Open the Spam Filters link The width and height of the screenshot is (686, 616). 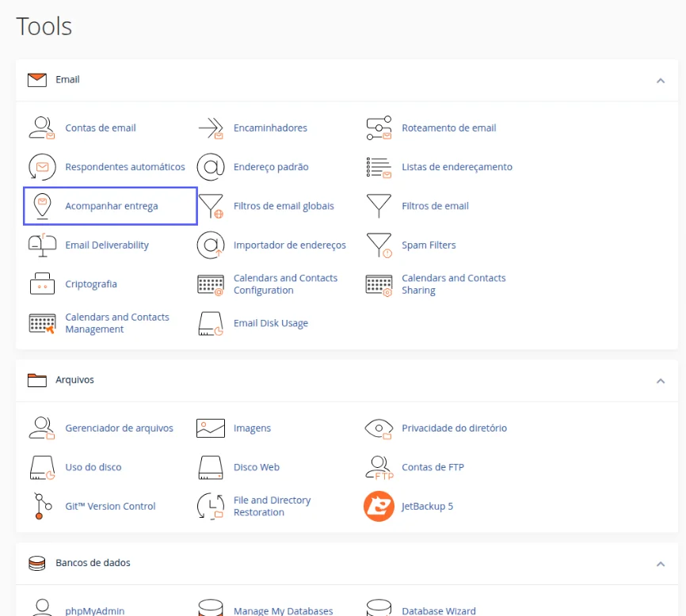429,245
